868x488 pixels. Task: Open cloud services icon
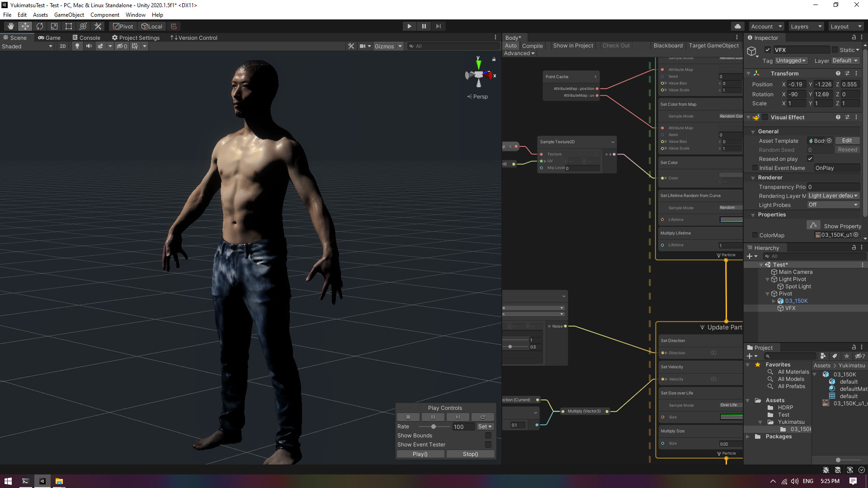tap(737, 26)
